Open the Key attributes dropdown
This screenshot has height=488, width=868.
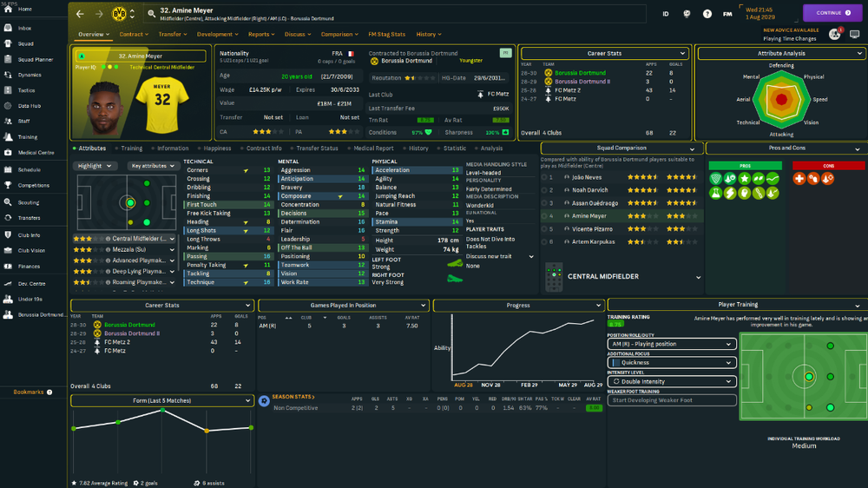click(x=152, y=166)
